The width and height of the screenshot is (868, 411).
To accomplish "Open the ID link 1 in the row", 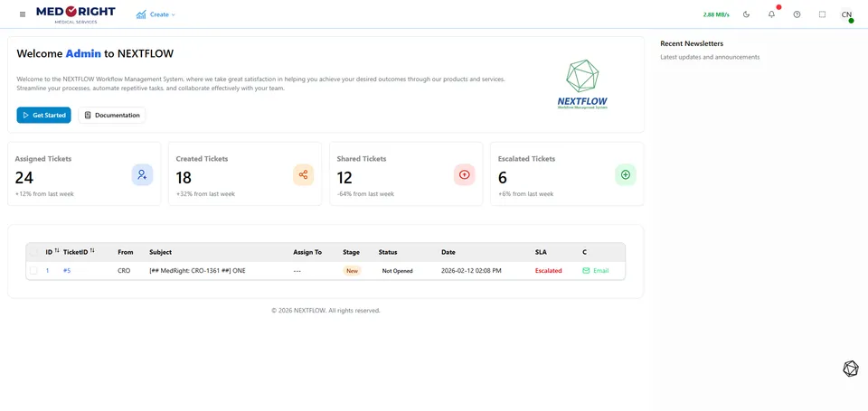I will [x=47, y=270].
